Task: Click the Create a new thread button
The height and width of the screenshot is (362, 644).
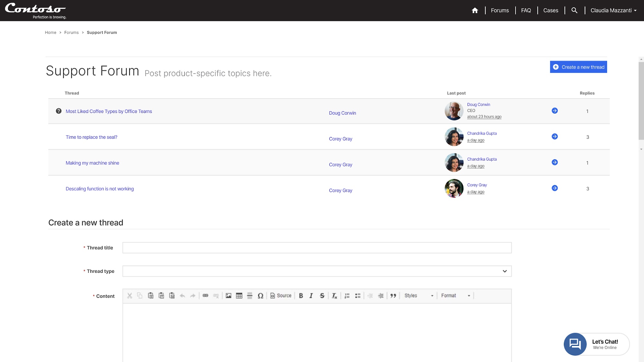Action: (x=578, y=67)
